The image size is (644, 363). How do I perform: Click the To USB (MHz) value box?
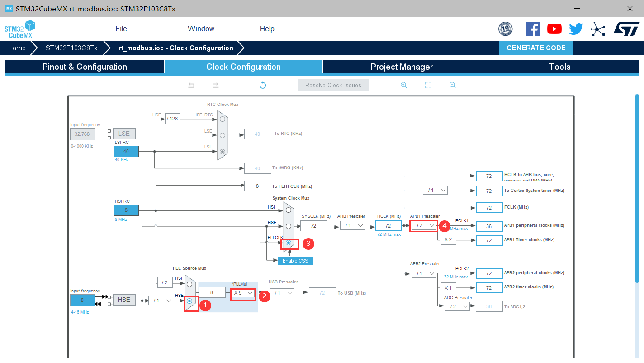pos(322,293)
